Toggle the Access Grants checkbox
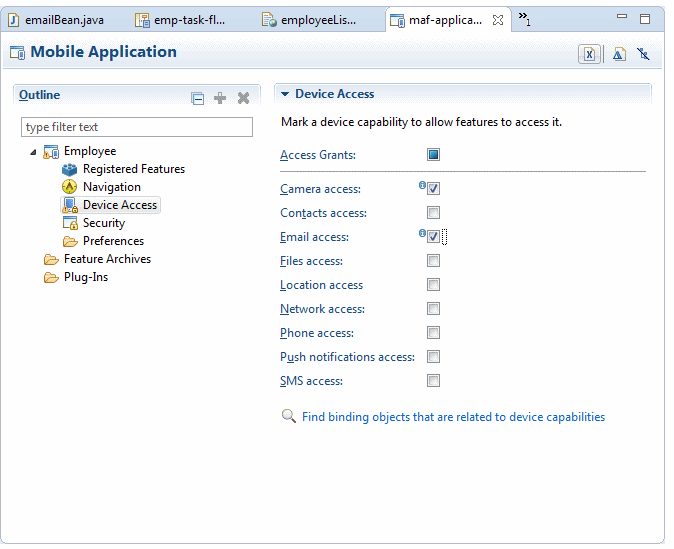 coord(433,154)
